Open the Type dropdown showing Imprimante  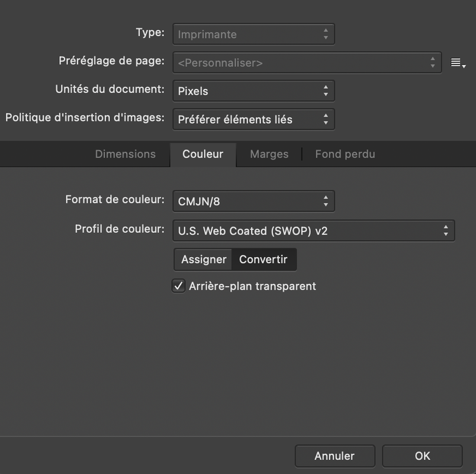point(254,34)
